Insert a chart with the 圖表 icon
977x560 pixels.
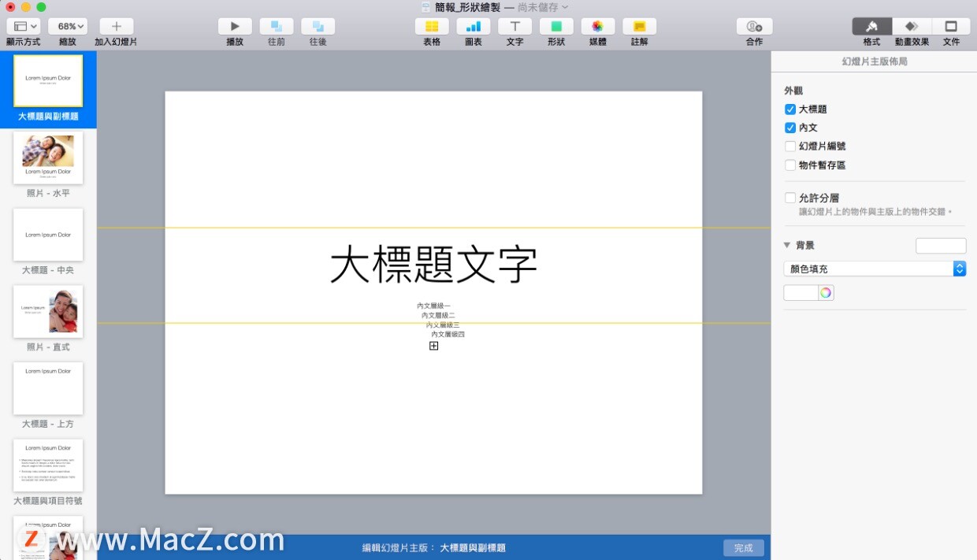click(474, 26)
